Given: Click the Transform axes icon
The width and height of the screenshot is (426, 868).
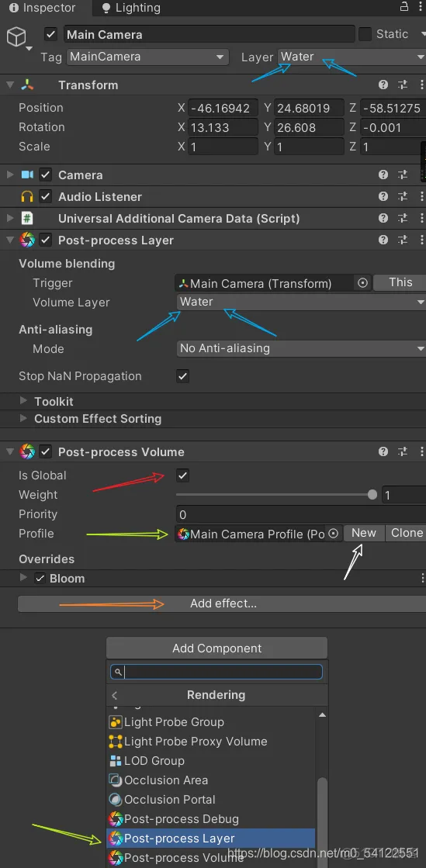Looking at the screenshot, I should (28, 85).
